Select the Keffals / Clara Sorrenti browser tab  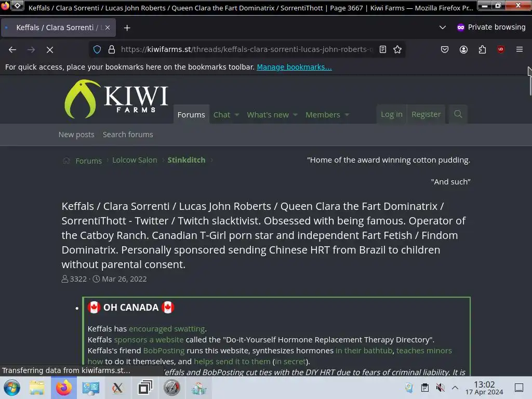click(x=58, y=28)
